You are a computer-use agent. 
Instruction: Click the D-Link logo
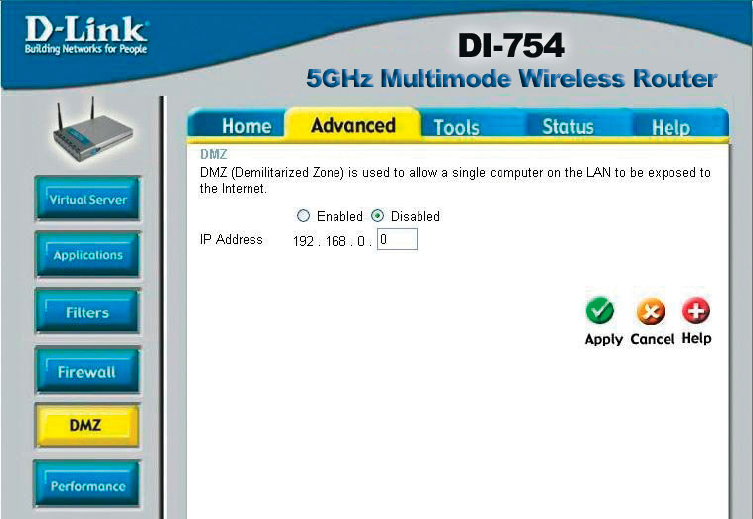86,35
